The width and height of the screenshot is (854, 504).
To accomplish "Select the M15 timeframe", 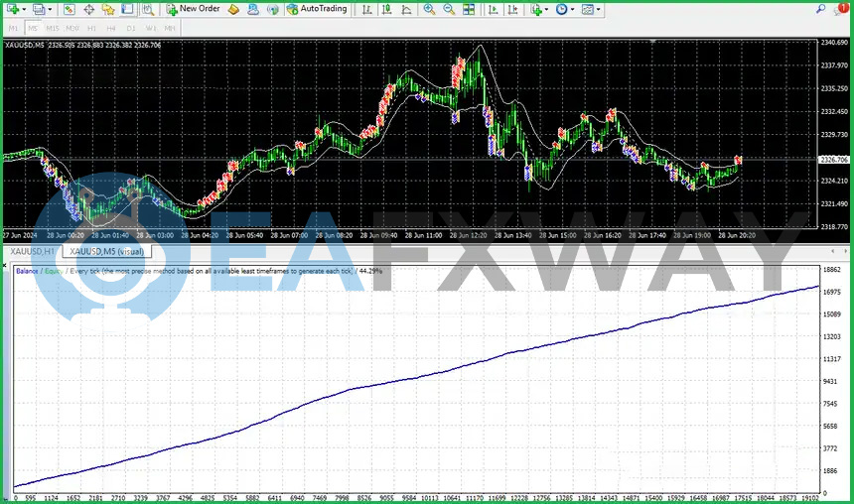I will [53, 28].
